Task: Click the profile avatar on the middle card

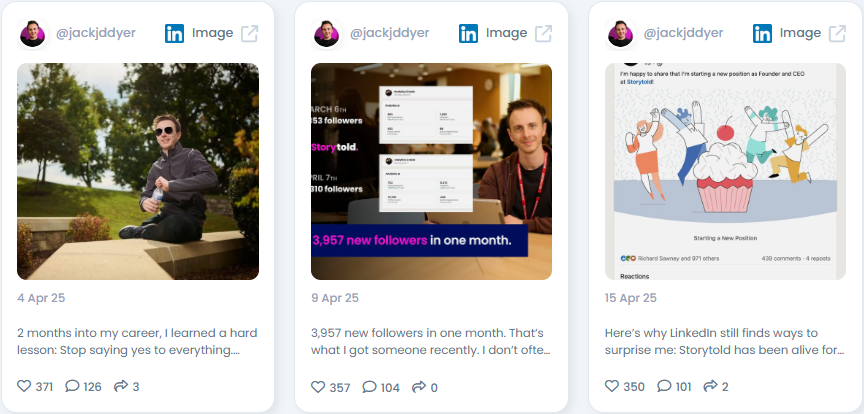Action: click(326, 34)
